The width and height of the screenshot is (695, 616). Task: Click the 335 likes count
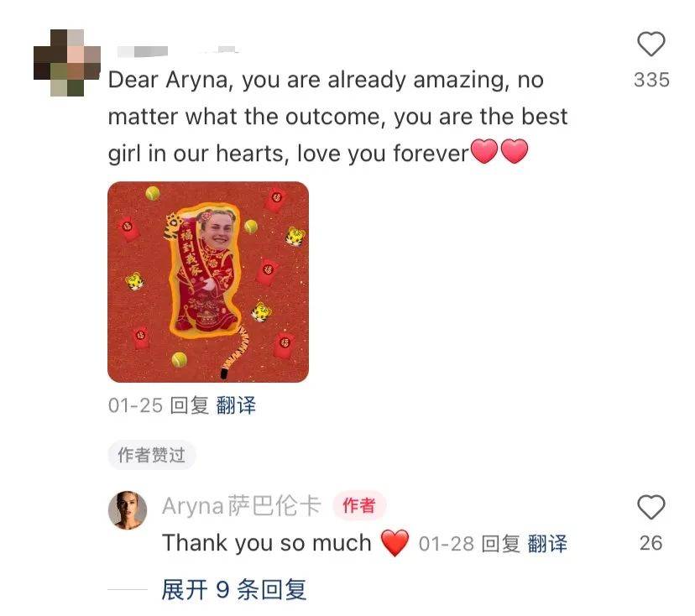pos(651,81)
